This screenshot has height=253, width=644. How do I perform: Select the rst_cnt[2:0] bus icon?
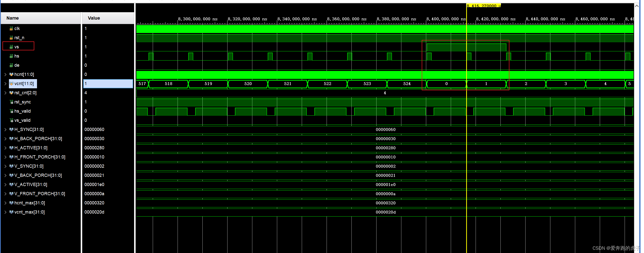11,93
